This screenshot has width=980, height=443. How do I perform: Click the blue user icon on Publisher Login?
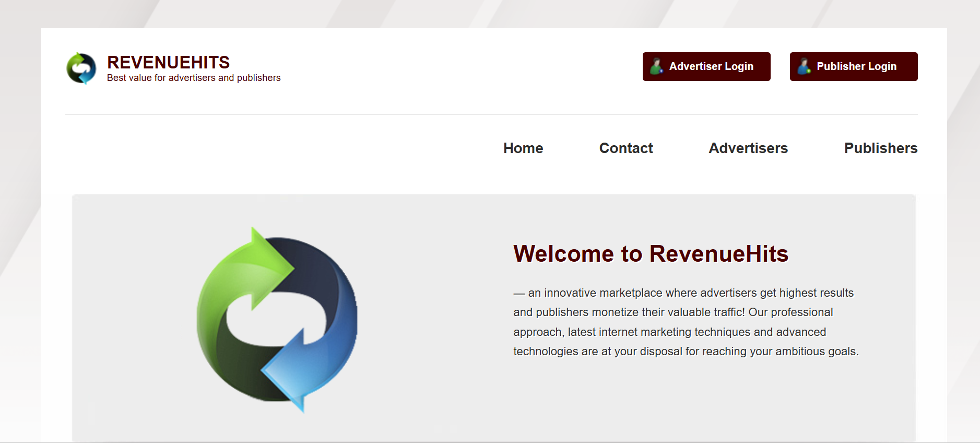point(804,66)
